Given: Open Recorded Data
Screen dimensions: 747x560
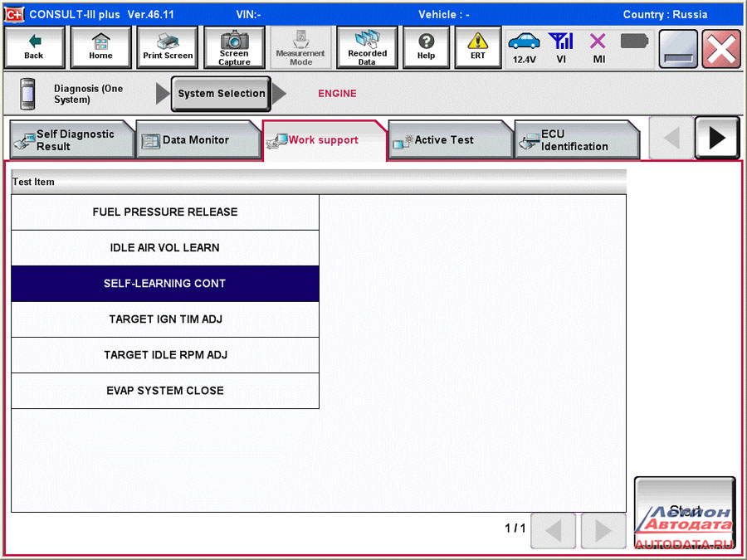Looking at the screenshot, I should pos(367,47).
